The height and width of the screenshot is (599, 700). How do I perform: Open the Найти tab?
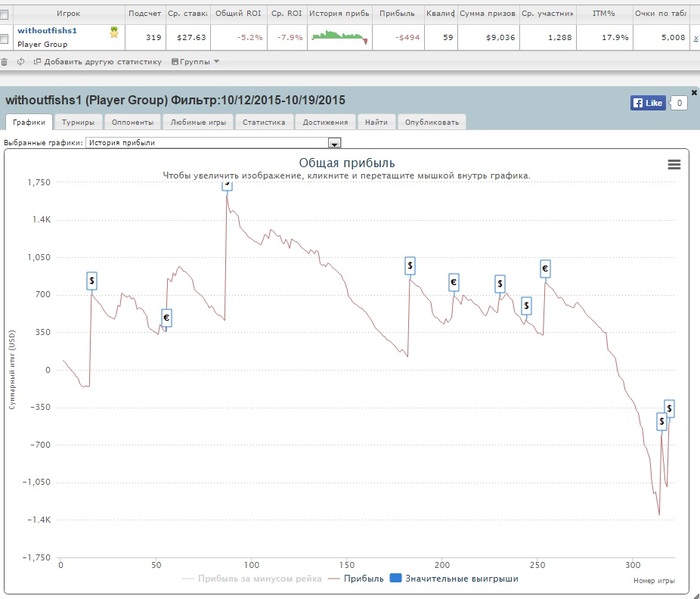point(376,122)
